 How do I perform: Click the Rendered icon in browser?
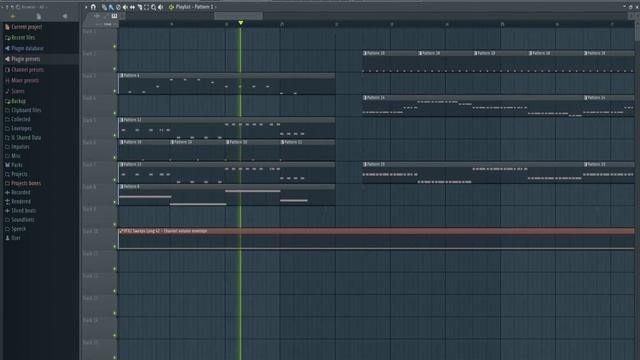pyautogui.click(x=7, y=201)
